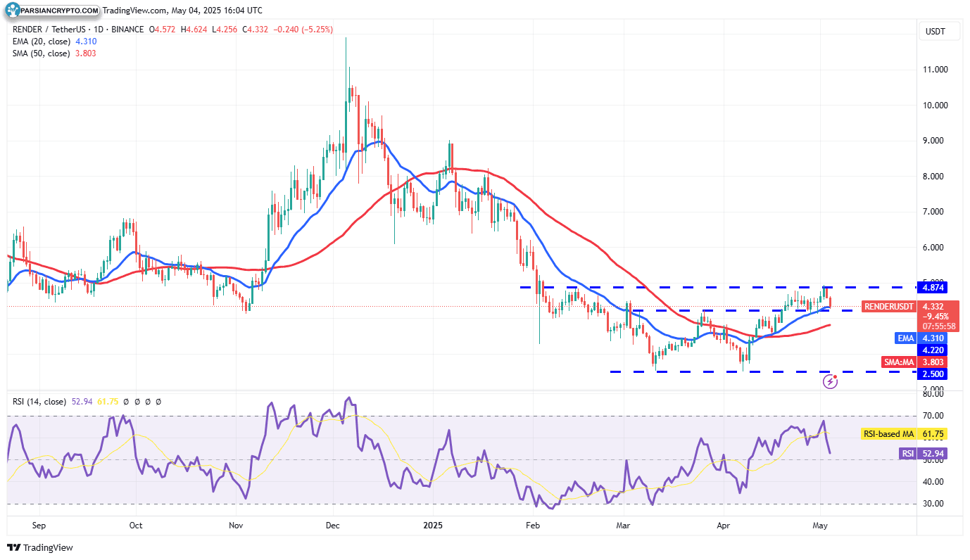The height and width of the screenshot is (560, 970).
Task: Select the RSI (14, close) legend entry
Action: tap(39, 402)
